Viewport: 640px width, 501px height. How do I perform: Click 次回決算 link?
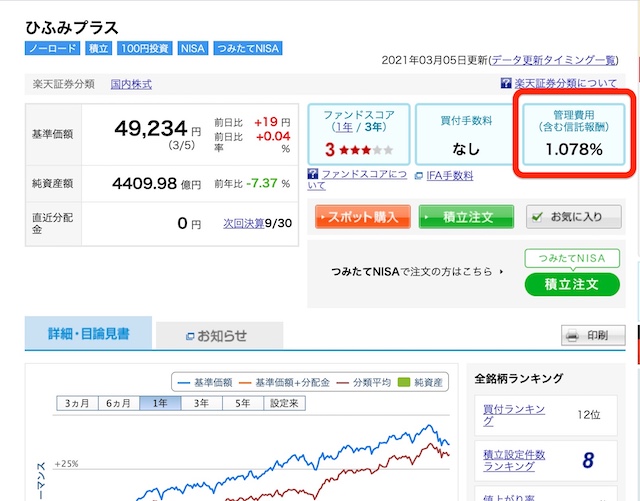click(243, 223)
